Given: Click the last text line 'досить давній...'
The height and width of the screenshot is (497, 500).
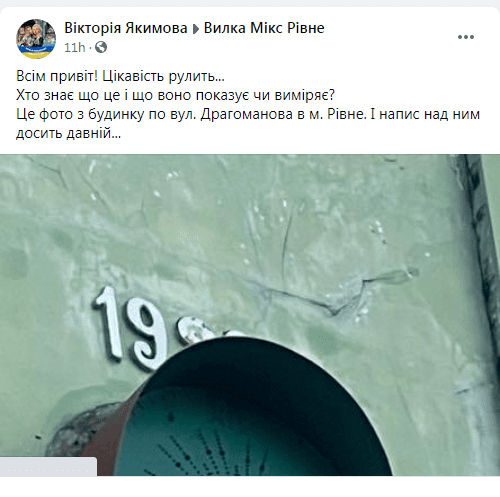Looking at the screenshot, I should tap(68, 133).
